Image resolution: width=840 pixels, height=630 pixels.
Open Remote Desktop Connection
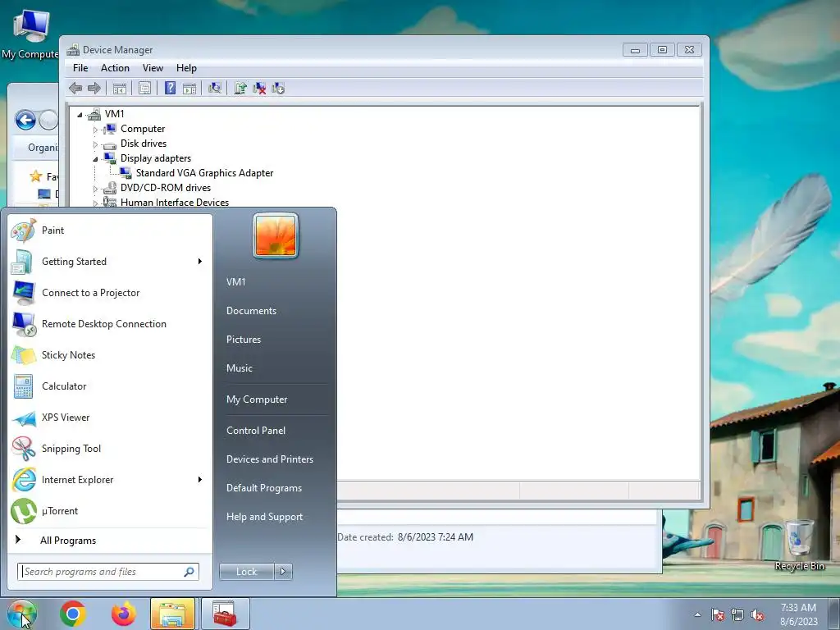point(111,324)
